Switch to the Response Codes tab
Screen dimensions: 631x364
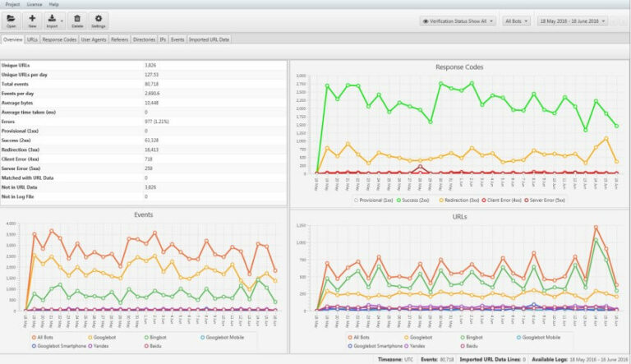60,39
